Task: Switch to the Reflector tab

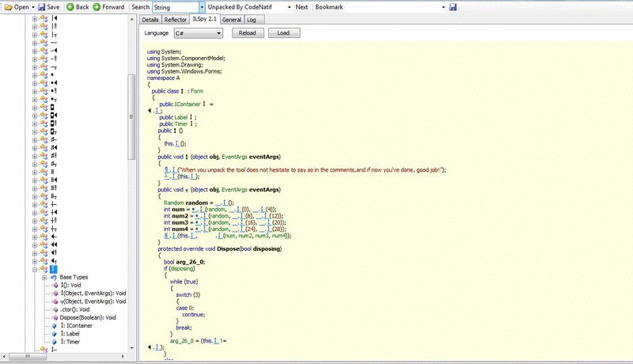Action: pos(175,20)
